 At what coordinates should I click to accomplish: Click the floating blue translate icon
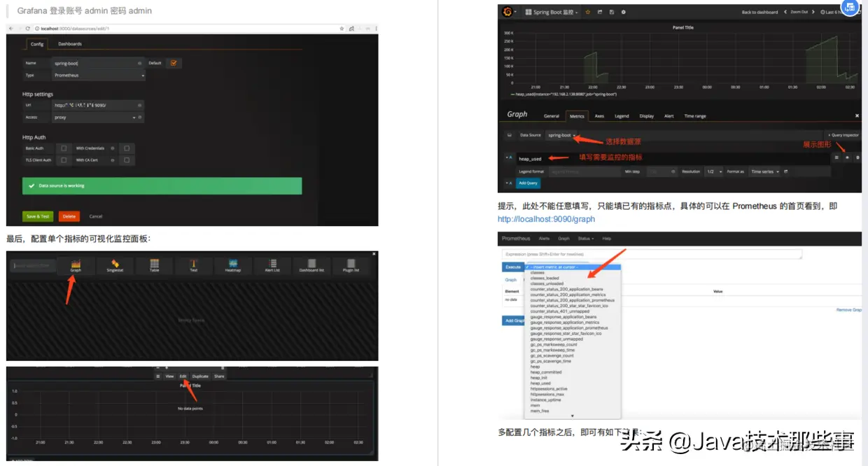[850, 8]
